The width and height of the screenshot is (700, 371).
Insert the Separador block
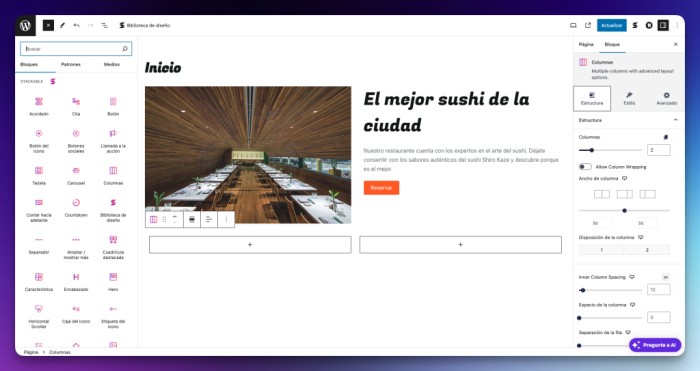[39, 245]
